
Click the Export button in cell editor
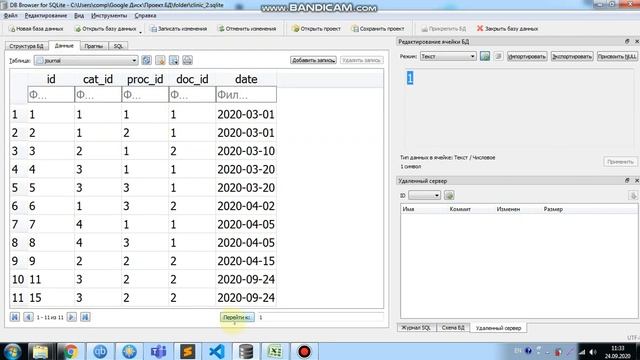[x=572, y=56]
